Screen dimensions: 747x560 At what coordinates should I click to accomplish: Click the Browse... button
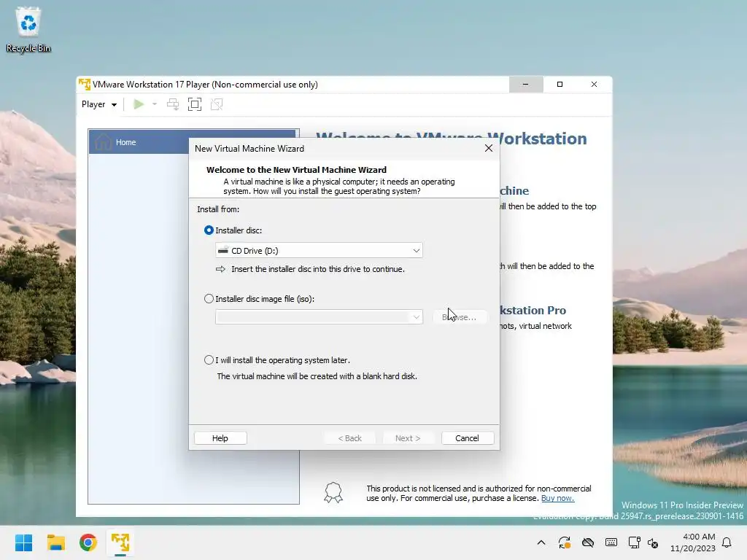coord(460,317)
